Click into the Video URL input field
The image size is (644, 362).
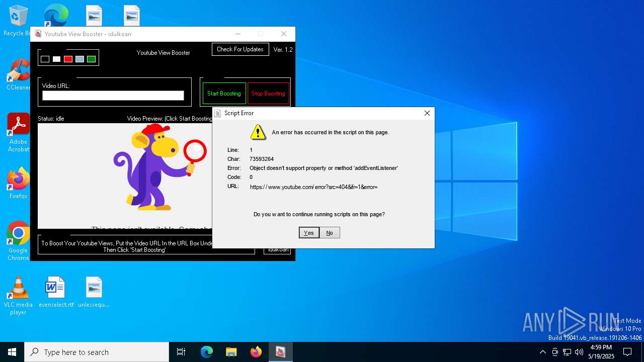(113, 96)
